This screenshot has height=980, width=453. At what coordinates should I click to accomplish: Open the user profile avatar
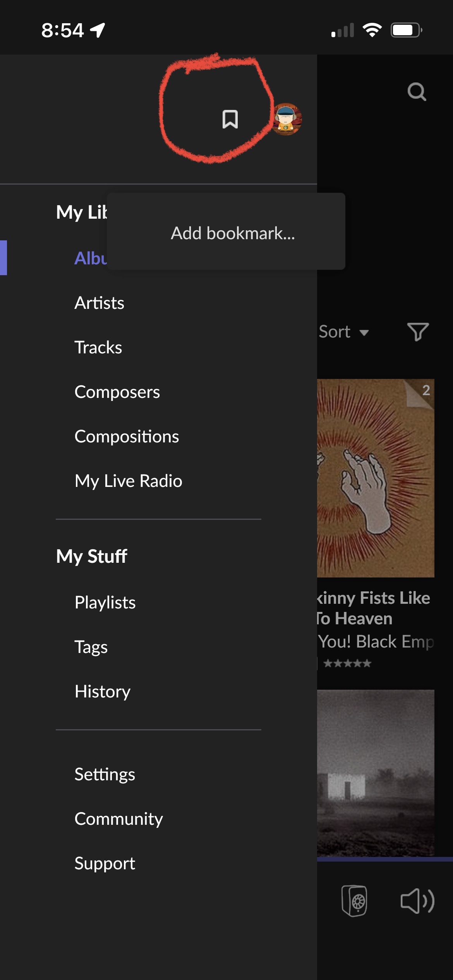pos(287,119)
